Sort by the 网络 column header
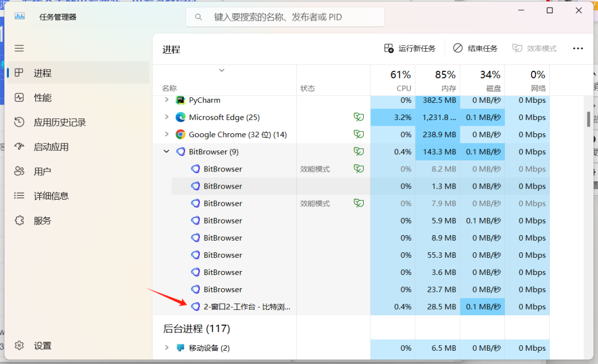This screenshot has height=364, width=598. tap(527, 80)
